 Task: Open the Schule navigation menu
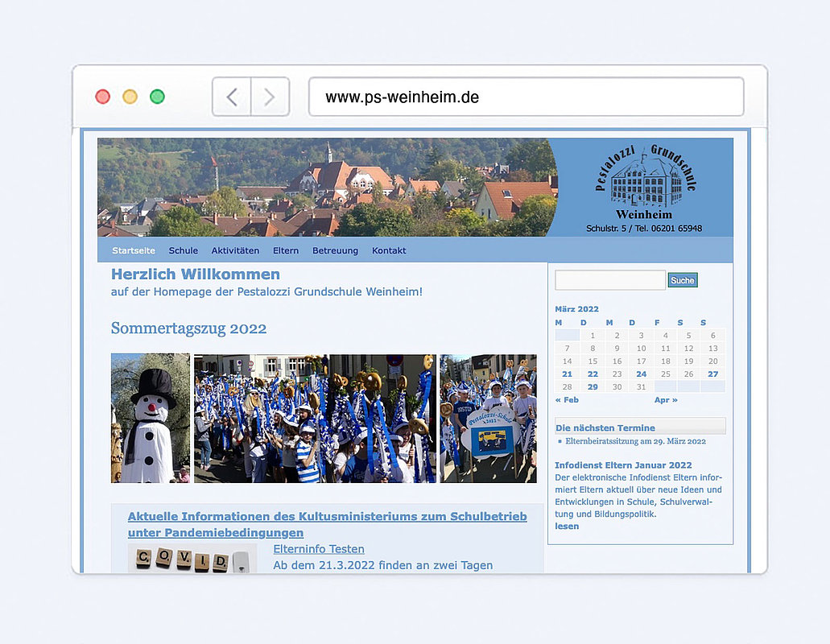click(x=184, y=250)
